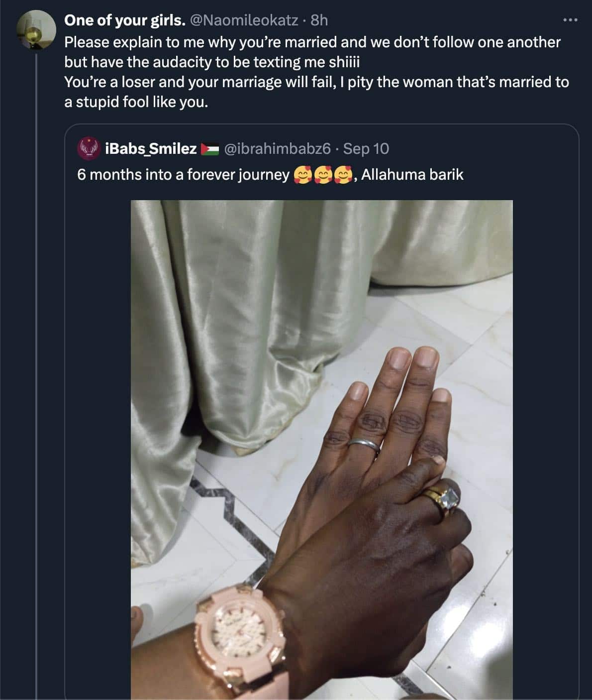
Task: Click the quoted tweet text '6 months into a forever journey'
Action: point(184,175)
